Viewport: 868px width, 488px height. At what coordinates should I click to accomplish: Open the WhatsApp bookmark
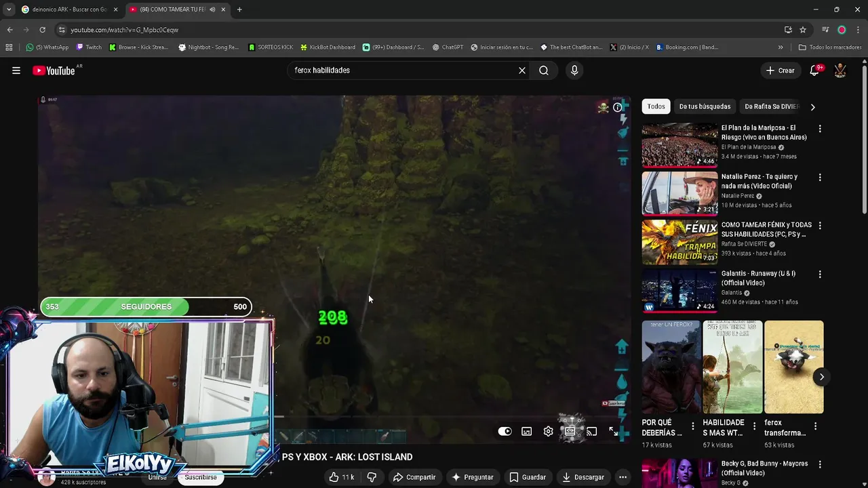(x=47, y=47)
